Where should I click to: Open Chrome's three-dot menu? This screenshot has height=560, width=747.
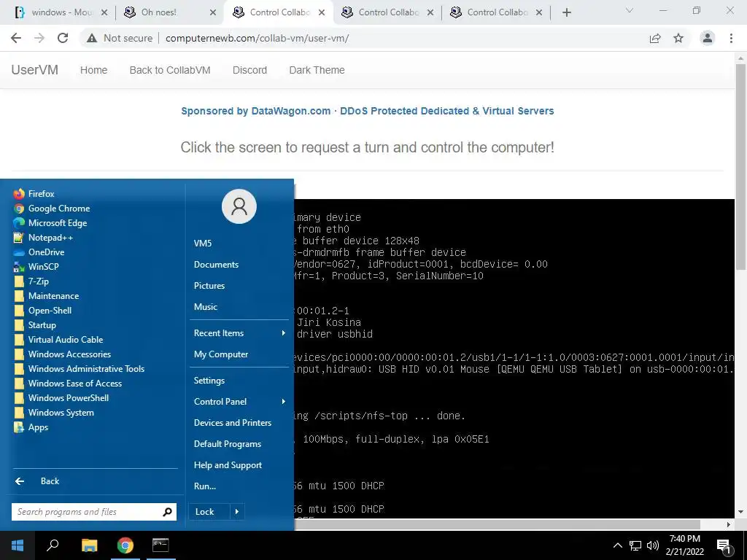731,38
